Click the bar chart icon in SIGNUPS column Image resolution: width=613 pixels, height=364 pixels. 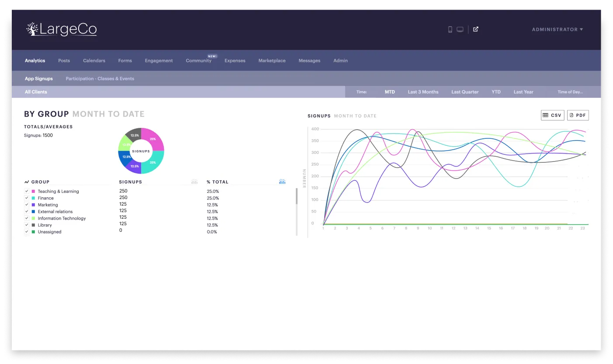[194, 182]
